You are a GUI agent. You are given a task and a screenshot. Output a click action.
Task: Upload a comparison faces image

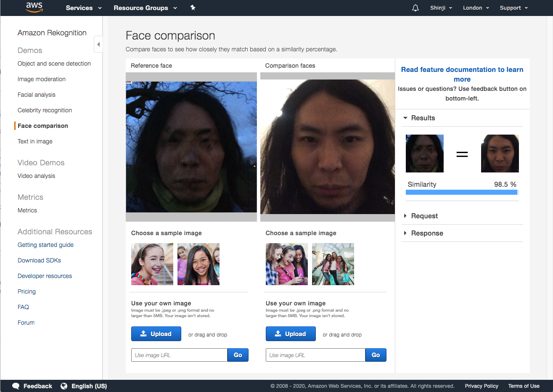[x=291, y=334]
